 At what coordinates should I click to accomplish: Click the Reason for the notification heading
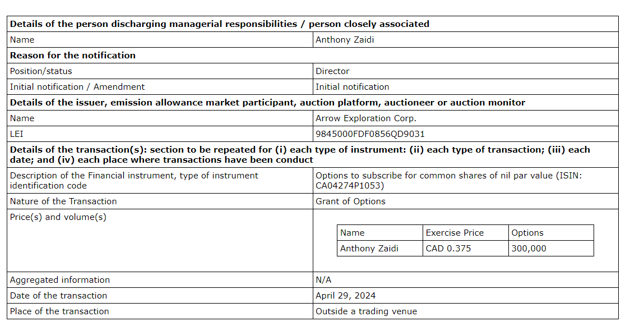pos(73,56)
